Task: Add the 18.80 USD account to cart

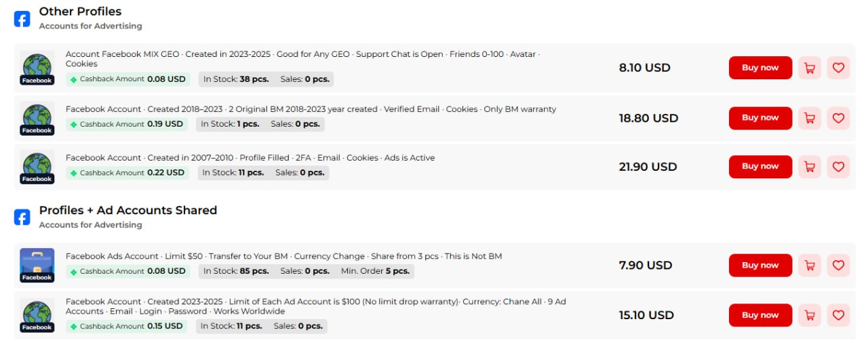Action: pyautogui.click(x=809, y=118)
